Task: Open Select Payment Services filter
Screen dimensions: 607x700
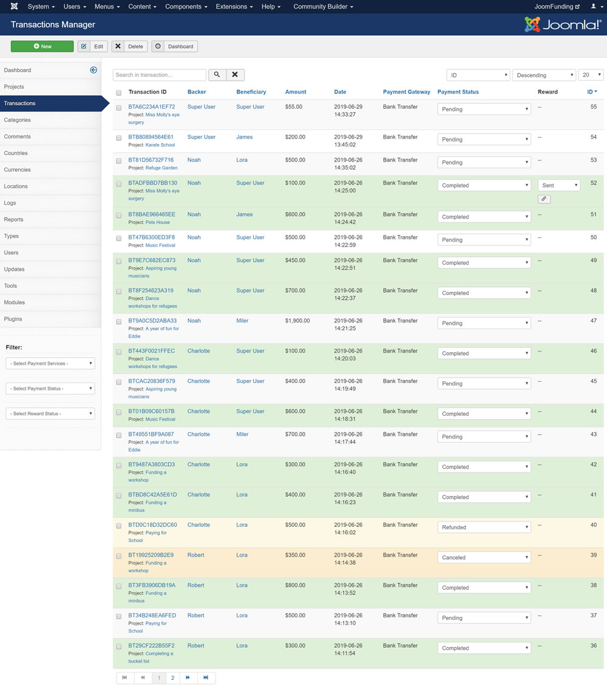Action: tap(50, 364)
